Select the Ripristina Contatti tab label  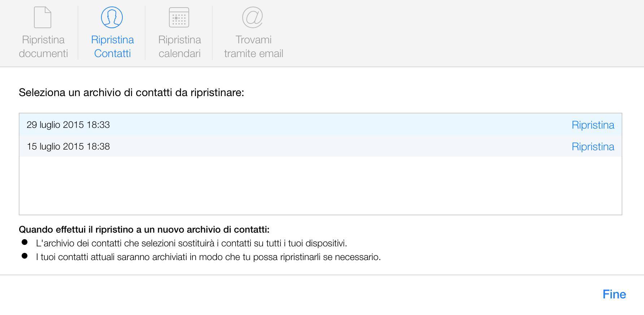click(112, 47)
